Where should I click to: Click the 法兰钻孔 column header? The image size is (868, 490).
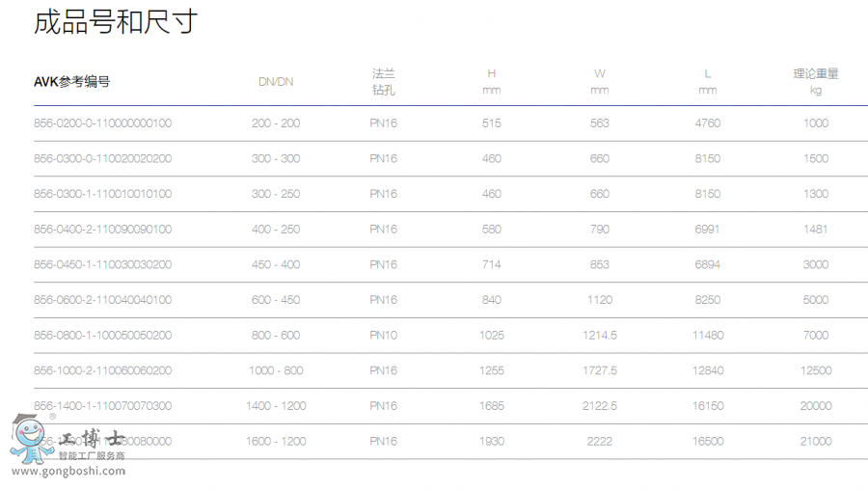(x=384, y=82)
